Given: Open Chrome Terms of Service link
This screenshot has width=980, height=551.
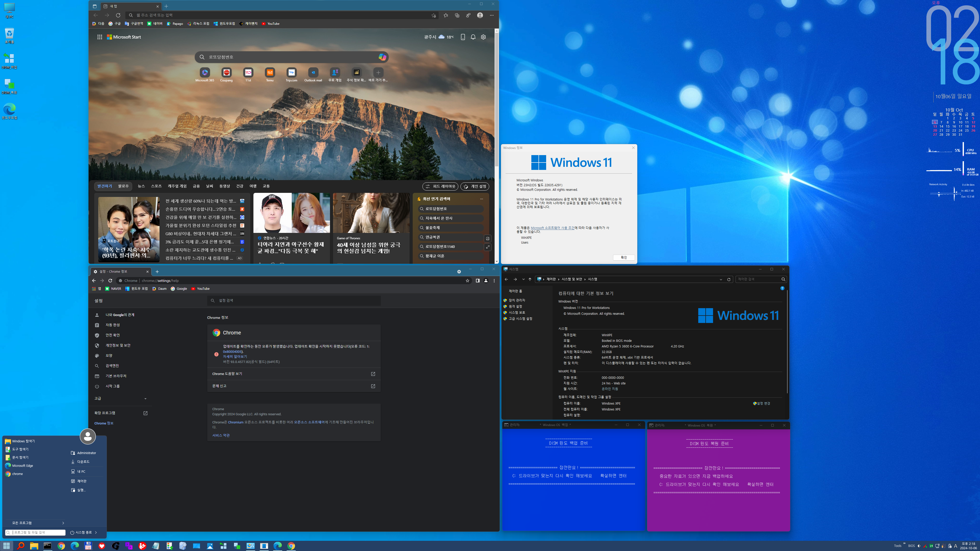Looking at the screenshot, I should (x=221, y=435).
